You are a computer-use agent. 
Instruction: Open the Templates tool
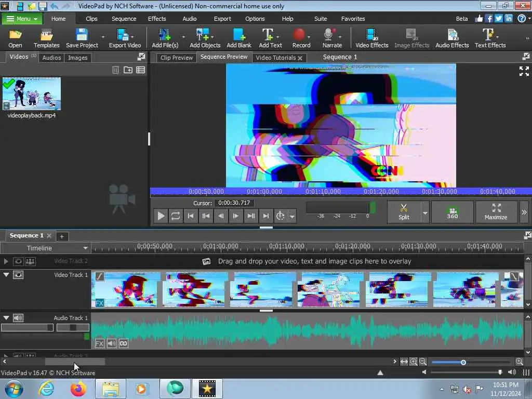pyautogui.click(x=46, y=38)
